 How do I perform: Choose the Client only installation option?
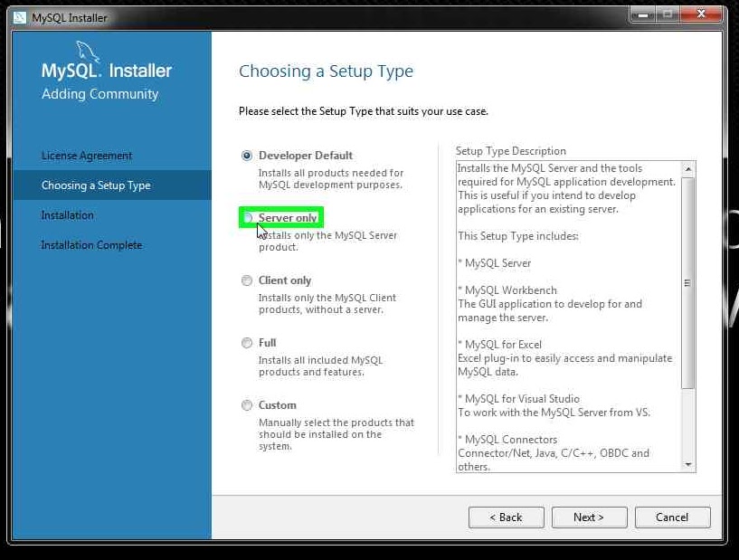(247, 280)
